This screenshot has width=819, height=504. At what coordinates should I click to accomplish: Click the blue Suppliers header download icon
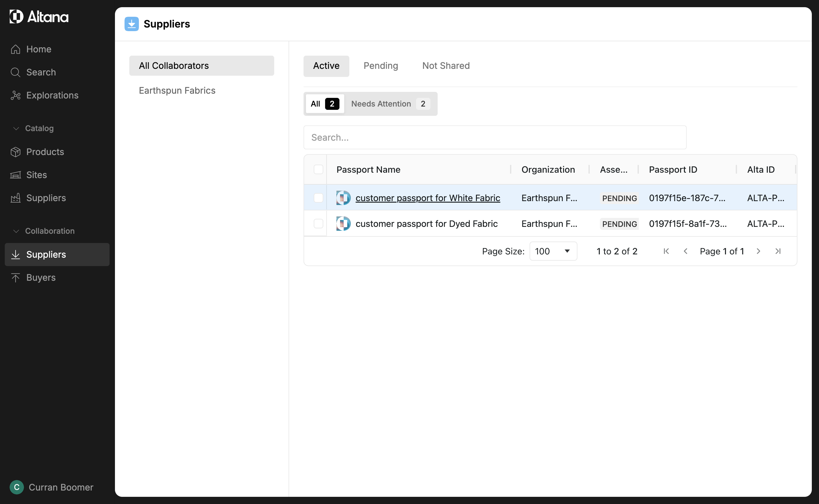(x=131, y=24)
